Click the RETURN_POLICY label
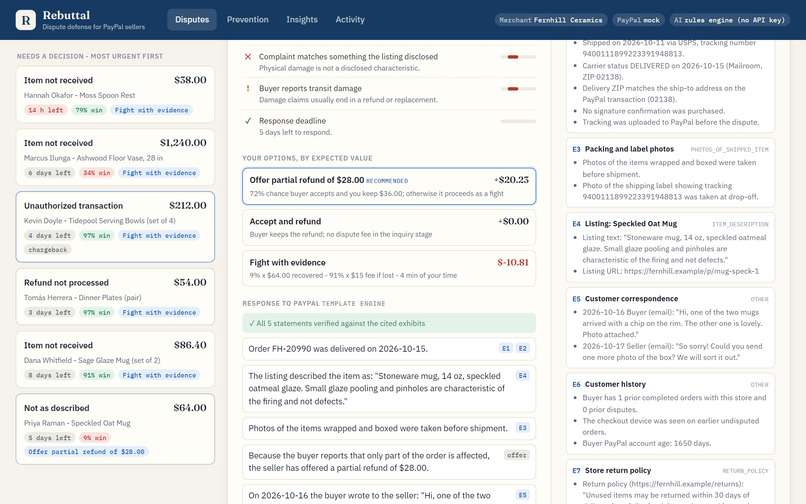This screenshot has width=806, height=504. tap(745, 471)
